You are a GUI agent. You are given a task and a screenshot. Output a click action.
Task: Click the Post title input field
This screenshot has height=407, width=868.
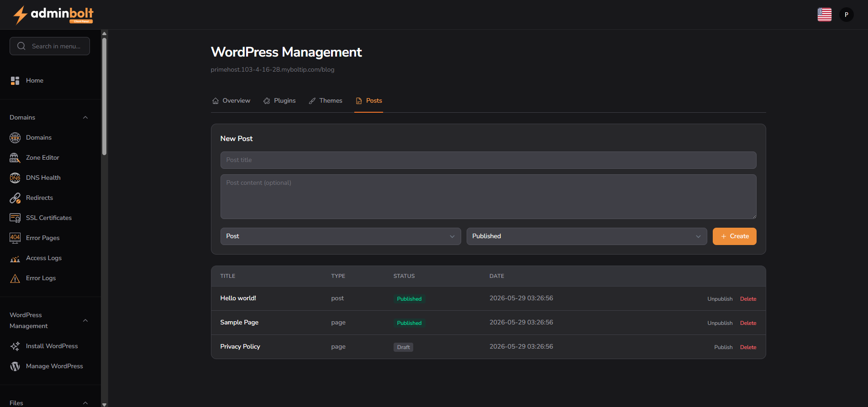tap(488, 160)
